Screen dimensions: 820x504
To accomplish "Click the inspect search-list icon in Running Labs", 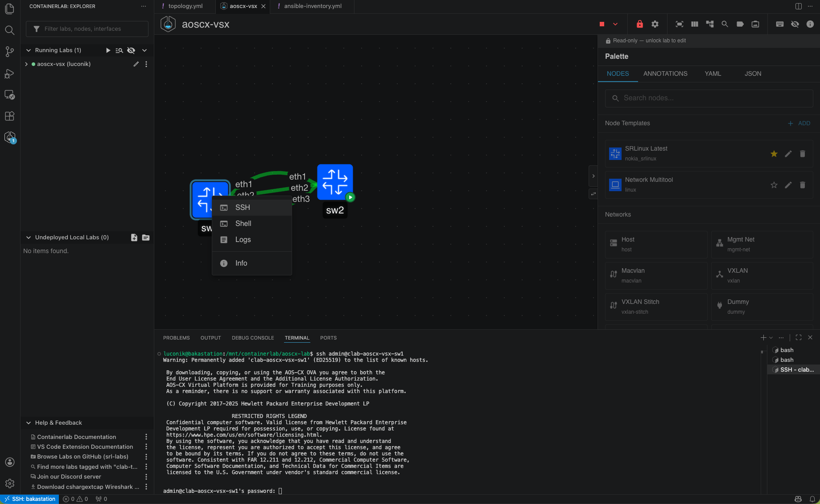I will coord(119,50).
